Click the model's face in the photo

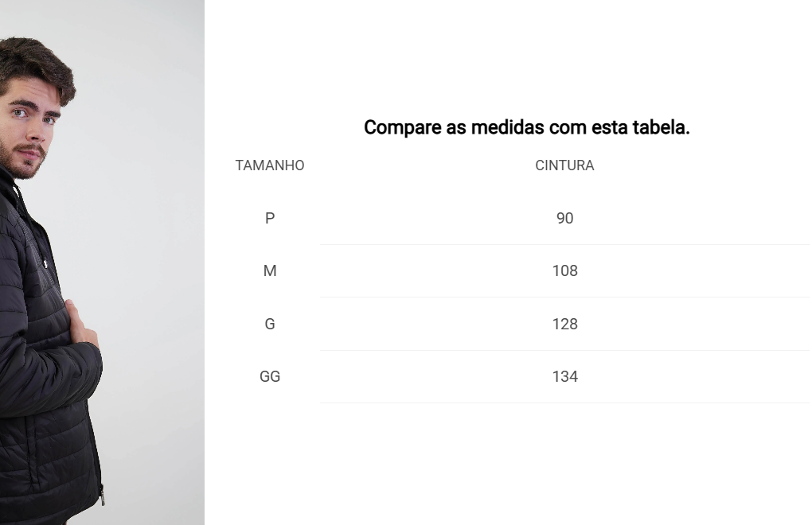click(x=29, y=130)
